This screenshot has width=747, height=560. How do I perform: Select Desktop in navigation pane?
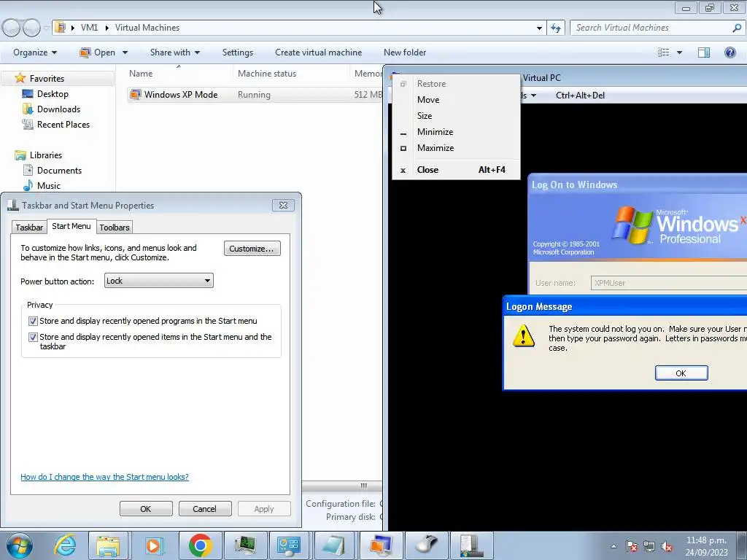tap(53, 94)
